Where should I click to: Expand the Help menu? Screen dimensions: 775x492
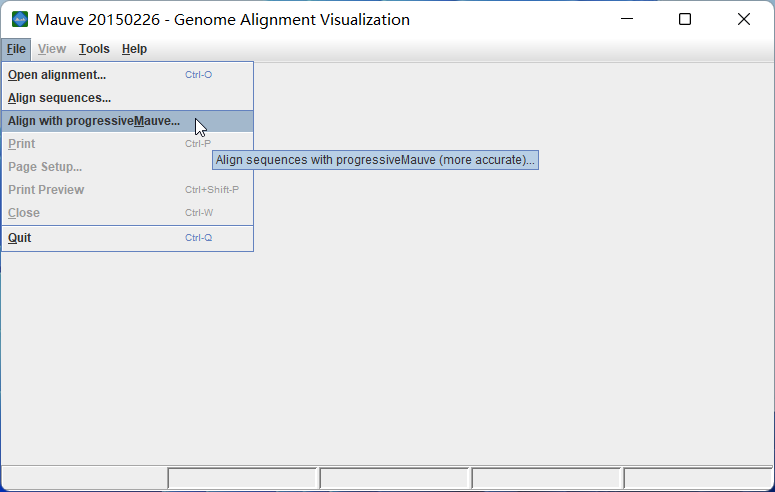pos(134,49)
